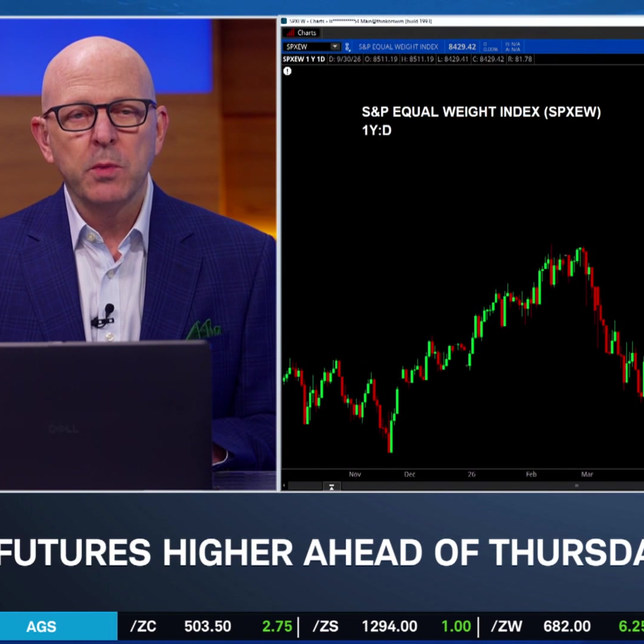Click the 1294.00 soybean futures price
Image resolution: width=644 pixels, height=644 pixels.
(389, 626)
